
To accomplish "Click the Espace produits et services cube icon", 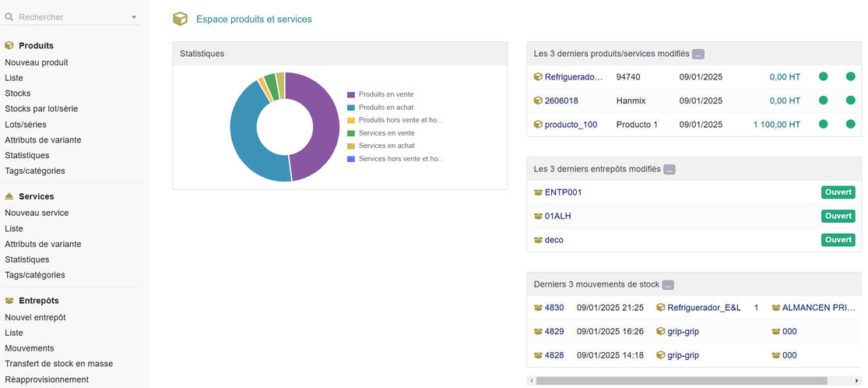I will tap(181, 19).
